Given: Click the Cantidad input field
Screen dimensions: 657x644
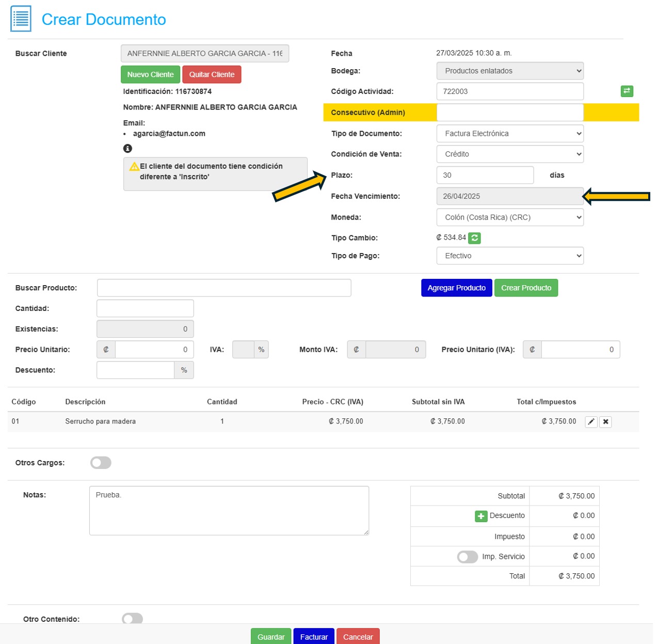Looking at the screenshot, I should tap(145, 308).
